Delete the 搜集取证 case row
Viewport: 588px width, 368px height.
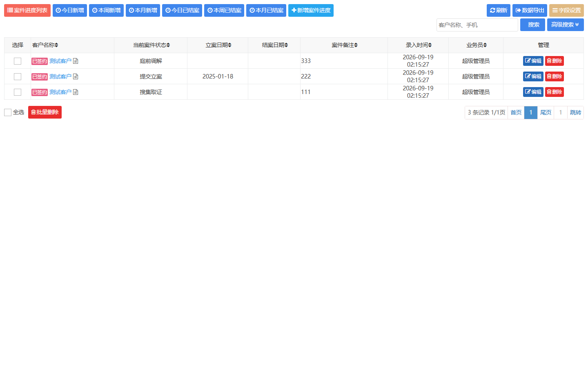point(555,92)
